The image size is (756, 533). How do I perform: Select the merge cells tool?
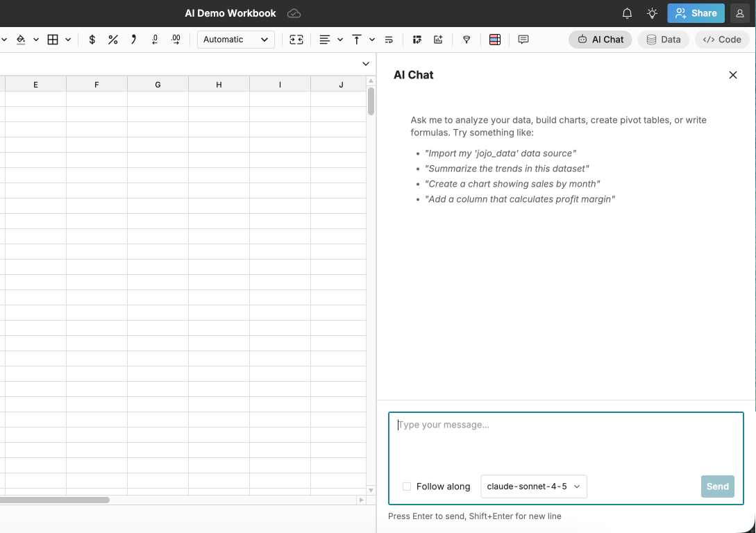[x=296, y=40]
